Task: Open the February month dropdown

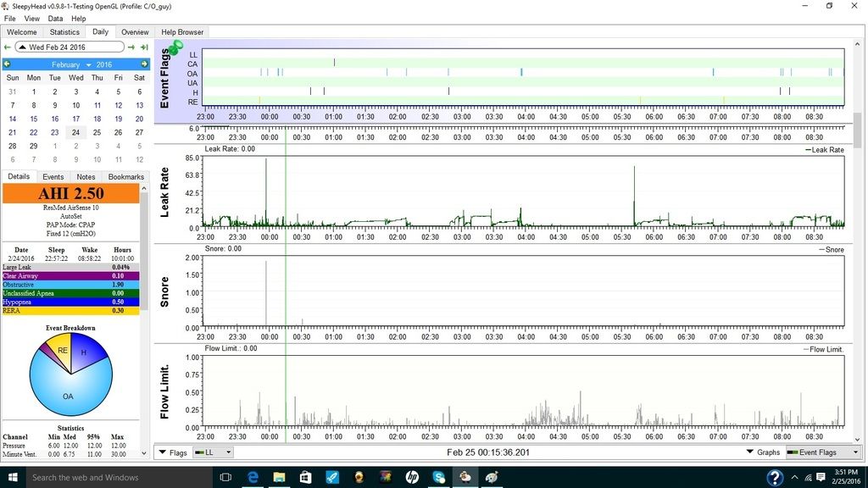Action: coord(71,64)
